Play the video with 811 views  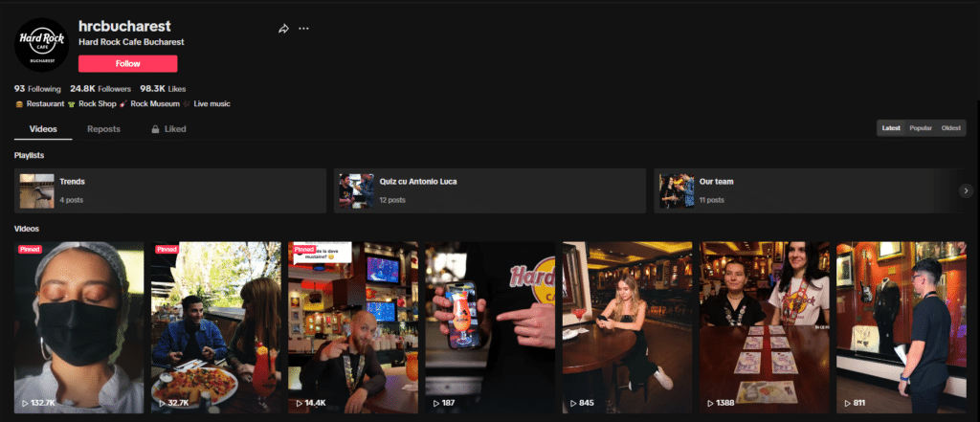pos(902,327)
